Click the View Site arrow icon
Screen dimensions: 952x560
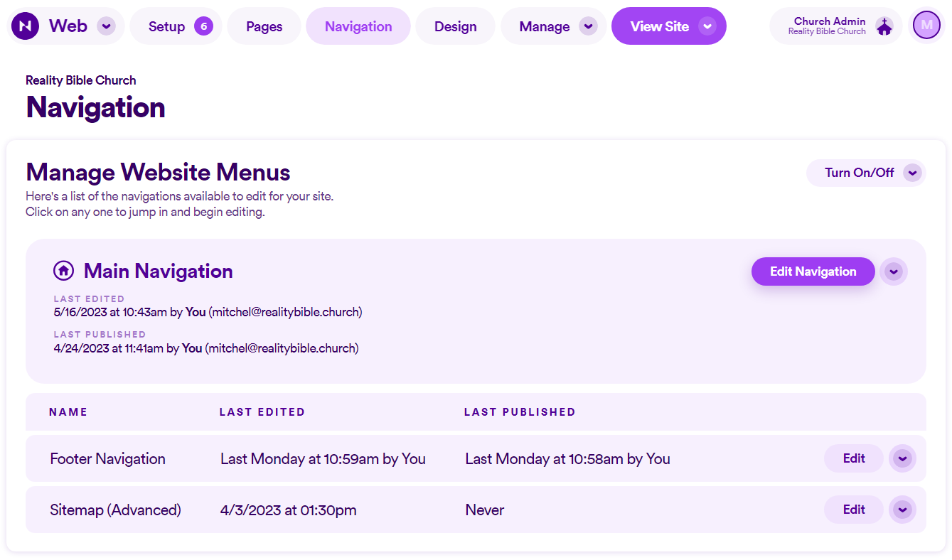click(x=707, y=26)
